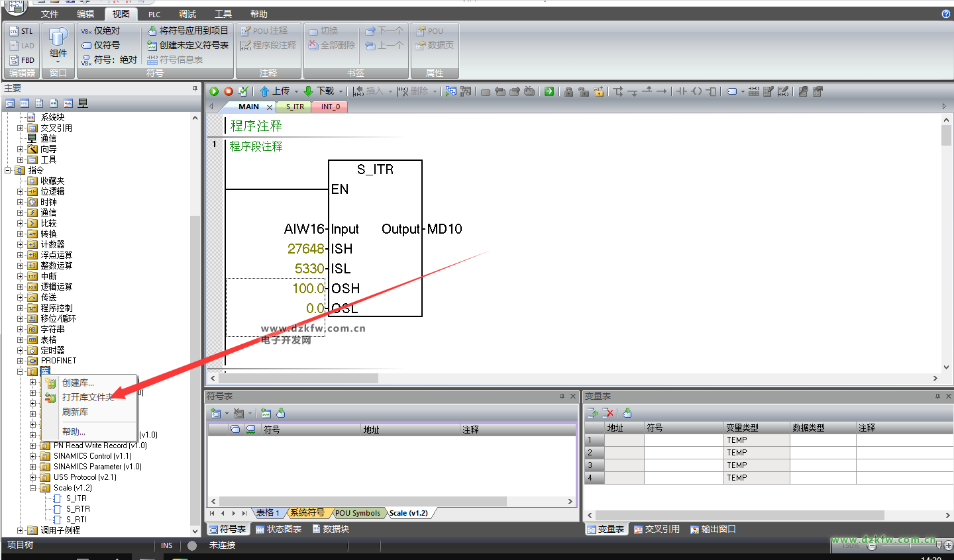
Task: Select the S_RTR instruction in the tree
Action: (78, 509)
